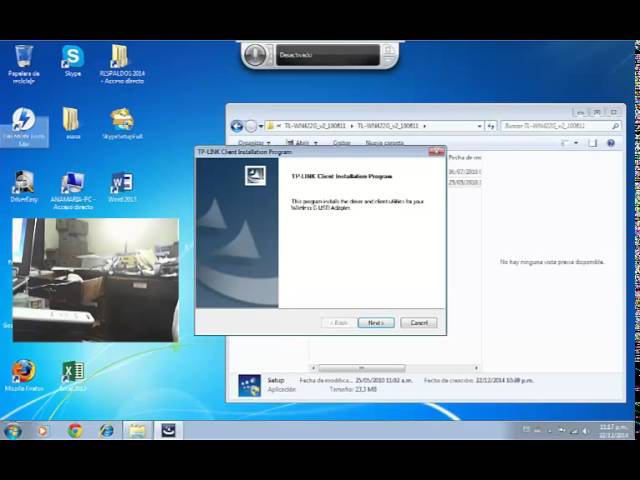Open the Explorer address bar history dropdown
Viewport: 640px width, 480px height.
(479, 126)
